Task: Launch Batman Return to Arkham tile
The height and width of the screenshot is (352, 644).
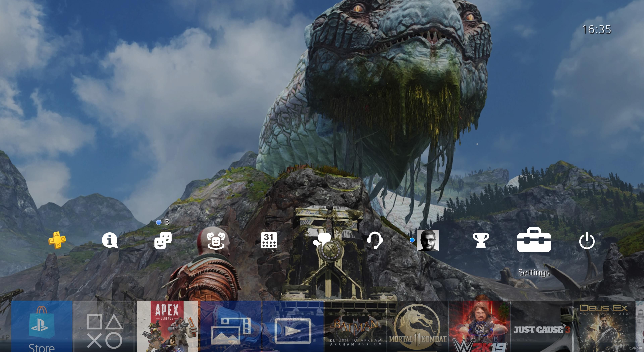Action: [355, 326]
